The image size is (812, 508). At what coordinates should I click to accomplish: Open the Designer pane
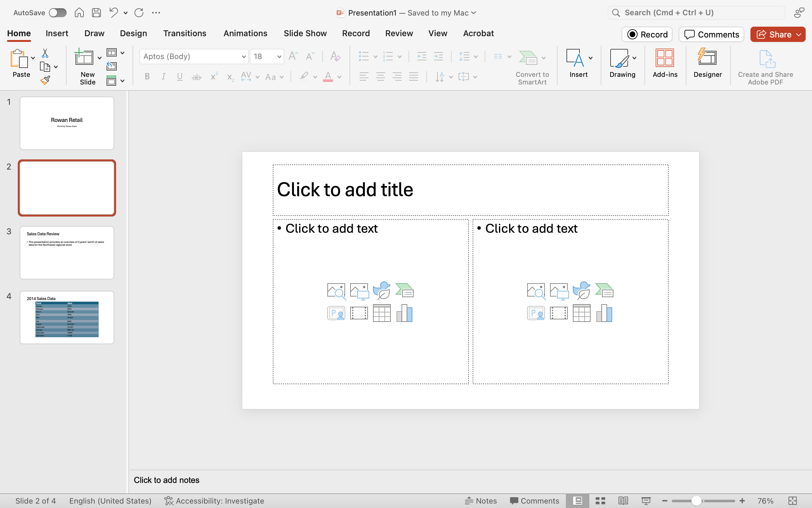[x=707, y=64]
